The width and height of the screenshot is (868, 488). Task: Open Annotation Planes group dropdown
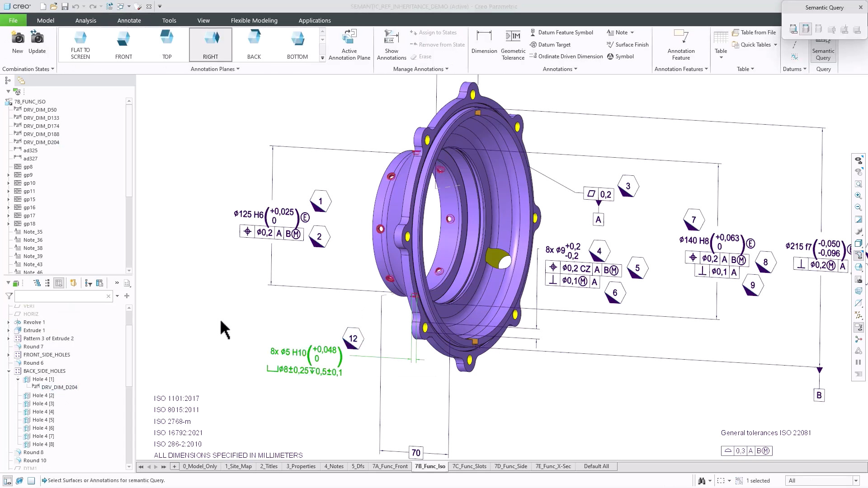pyautogui.click(x=215, y=69)
